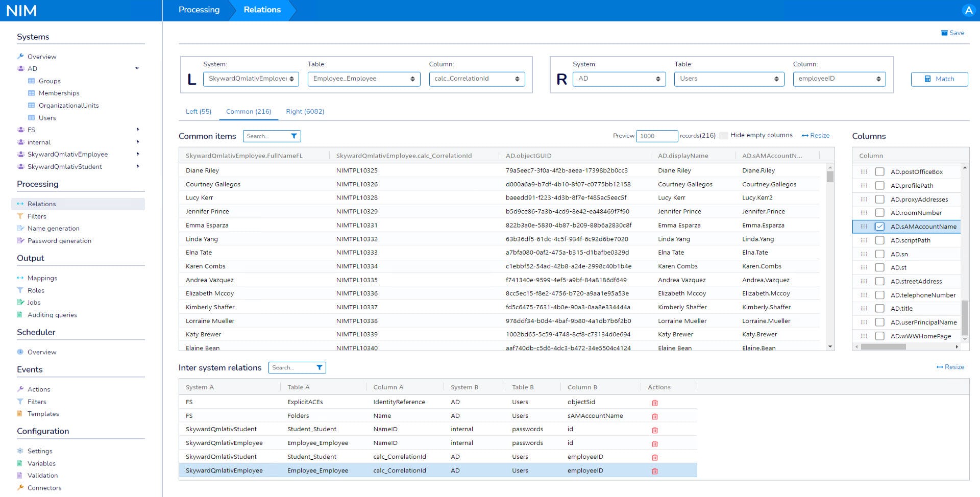Viewport: 980px width, 497px height.
Task: Open the right-side System dropdown showing AD
Action: click(619, 79)
